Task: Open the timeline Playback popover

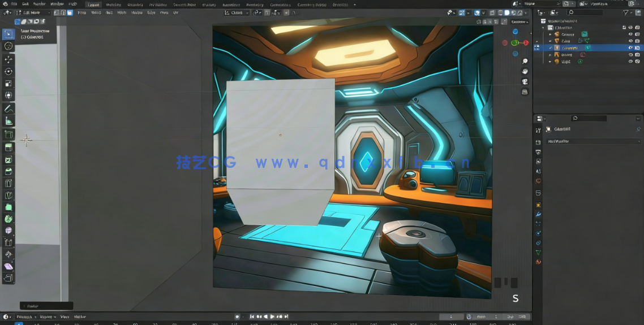Action: click(x=26, y=317)
